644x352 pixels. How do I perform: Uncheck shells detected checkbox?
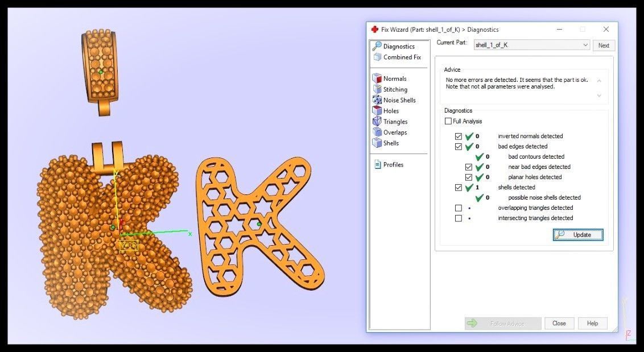(x=459, y=187)
